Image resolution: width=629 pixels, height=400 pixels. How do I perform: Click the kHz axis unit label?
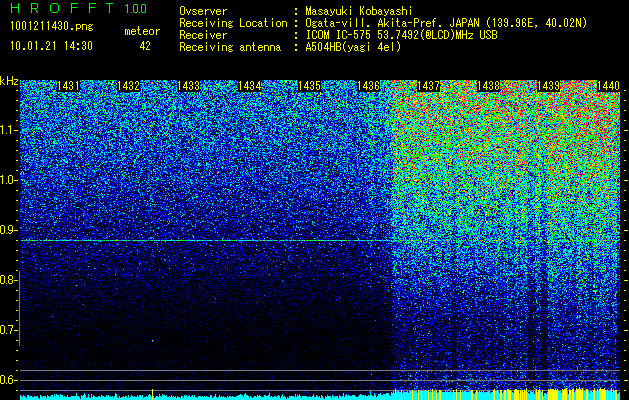coord(9,81)
